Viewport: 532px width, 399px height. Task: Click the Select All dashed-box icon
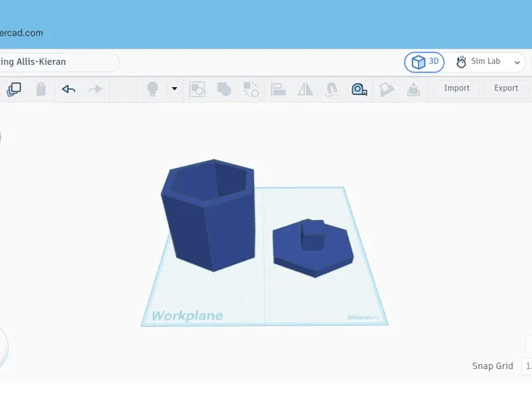pyautogui.click(x=197, y=89)
